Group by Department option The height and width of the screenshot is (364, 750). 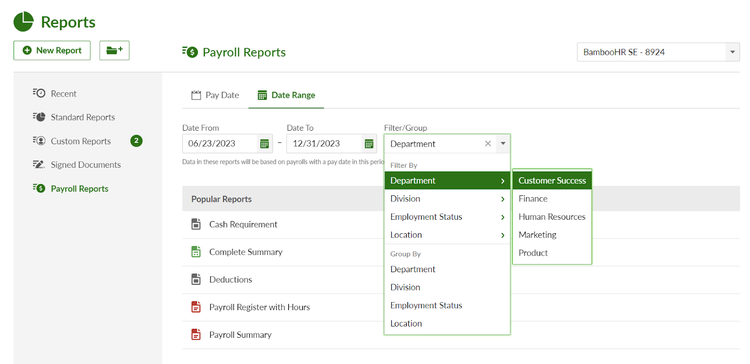[447, 269]
